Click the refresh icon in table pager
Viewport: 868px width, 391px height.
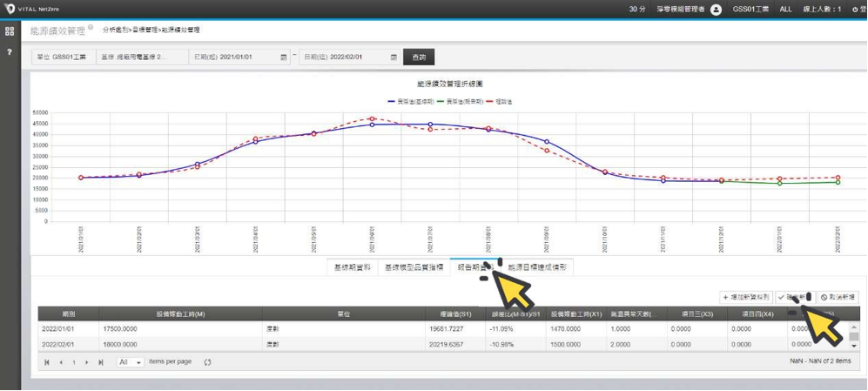coord(207,362)
